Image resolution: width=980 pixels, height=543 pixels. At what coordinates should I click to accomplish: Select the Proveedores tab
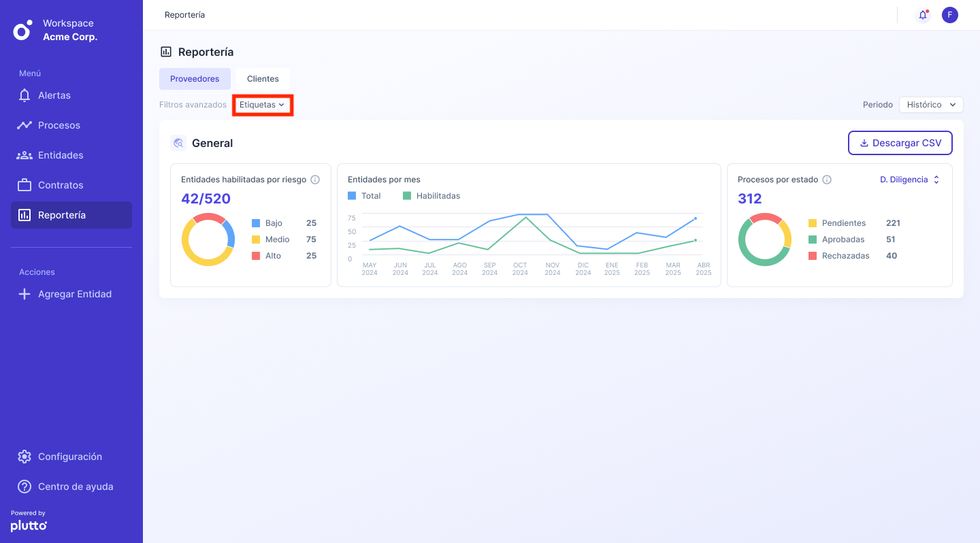click(195, 79)
